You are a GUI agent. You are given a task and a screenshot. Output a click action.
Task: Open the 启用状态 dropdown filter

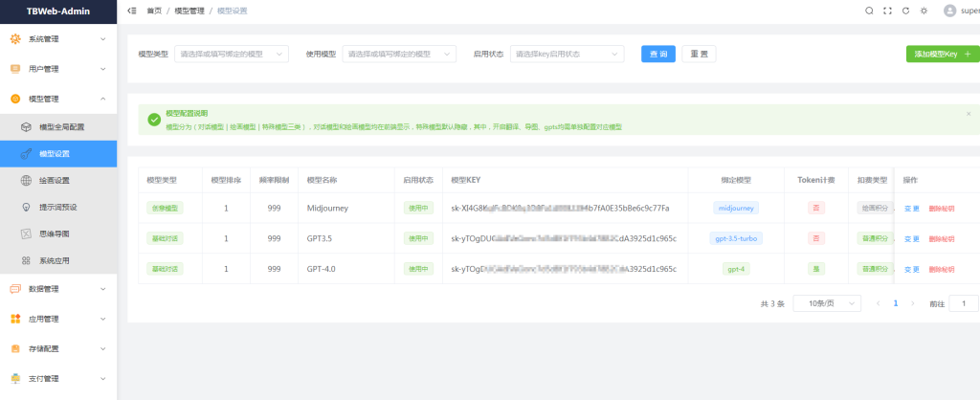567,54
